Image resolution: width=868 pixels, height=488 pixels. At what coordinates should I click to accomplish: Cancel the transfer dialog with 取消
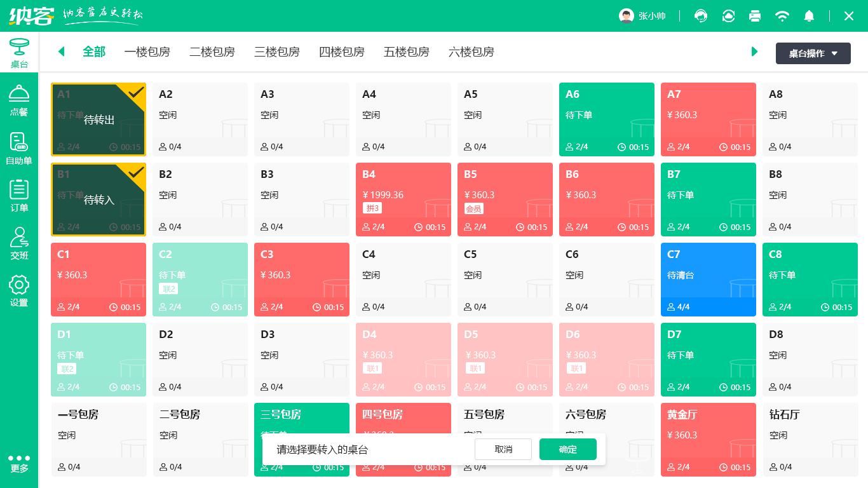(503, 449)
